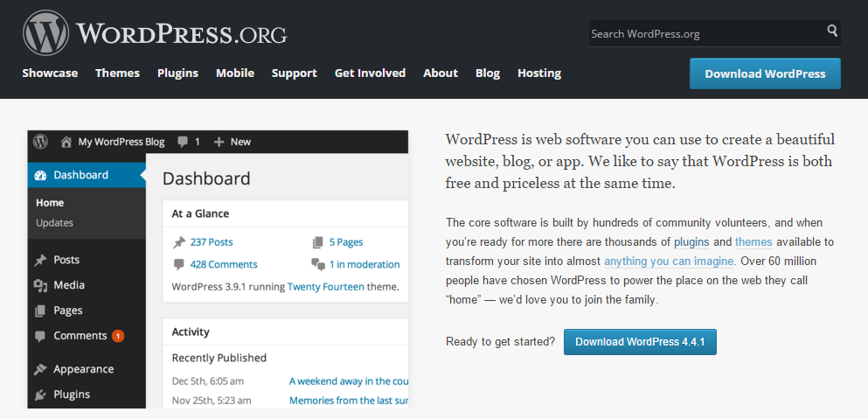This screenshot has height=419, width=868.
Task: Click the WordPress logo in the dashboard admin bar
Action: 40,142
